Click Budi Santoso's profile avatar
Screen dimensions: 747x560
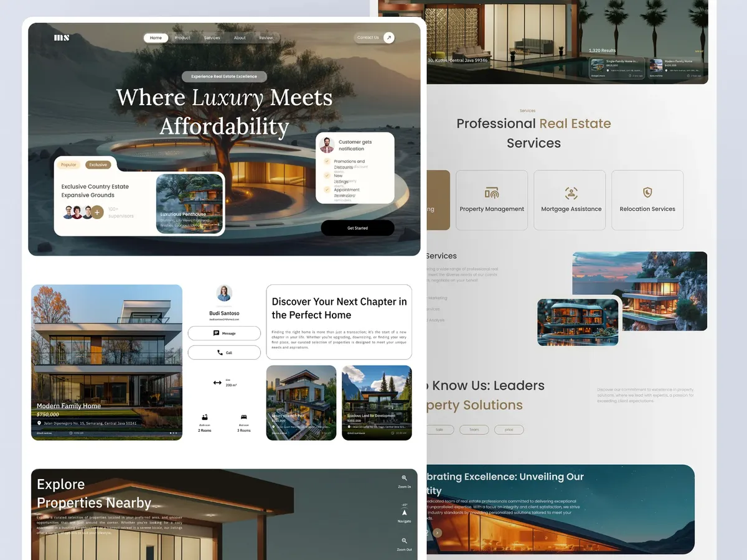(224, 293)
